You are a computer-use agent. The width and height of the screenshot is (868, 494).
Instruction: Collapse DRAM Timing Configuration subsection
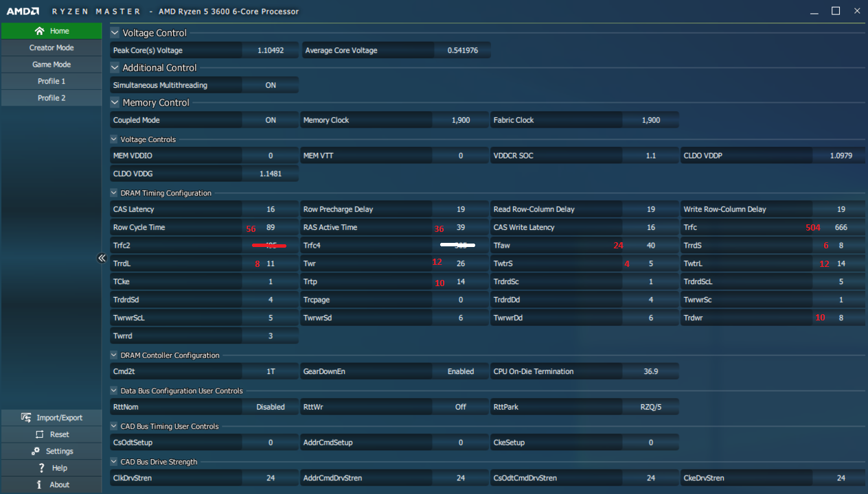coord(114,193)
